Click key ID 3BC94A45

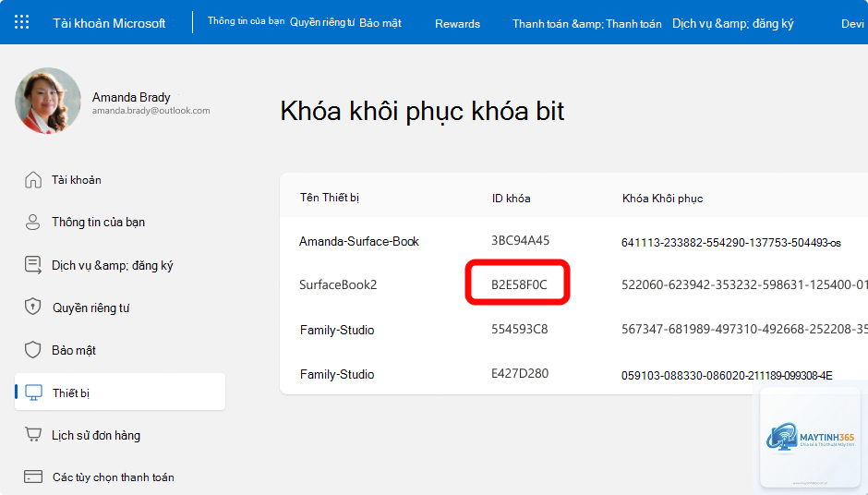click(521, 240)
